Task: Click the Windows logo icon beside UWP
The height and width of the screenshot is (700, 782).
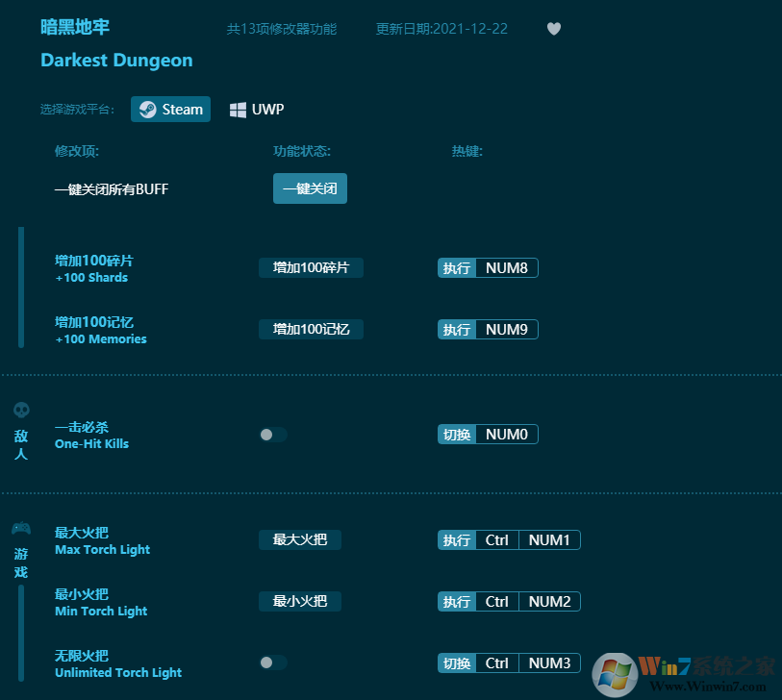Action: tap(238, 110)
